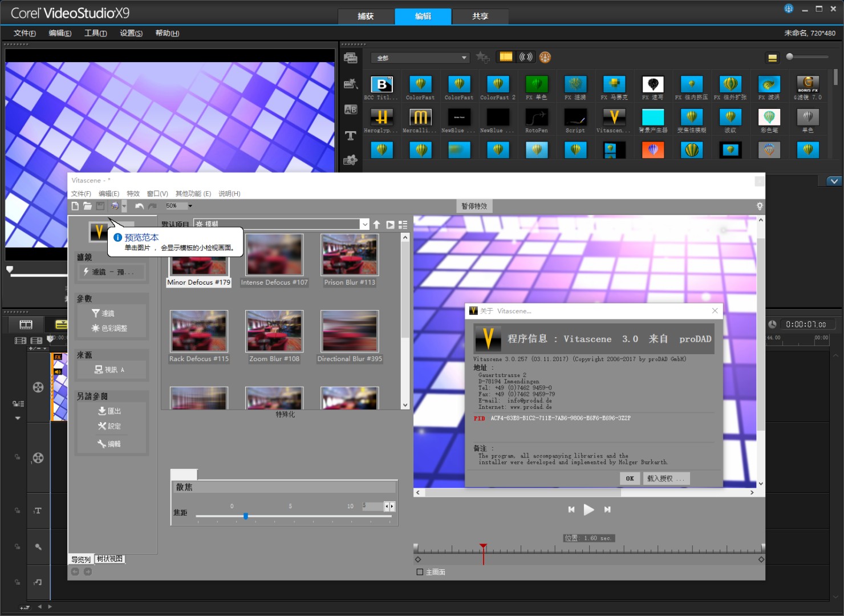This screenshot has width=844, height=616.
Task: Open dropdown arrow next to render icon
Action: (124, 206)
